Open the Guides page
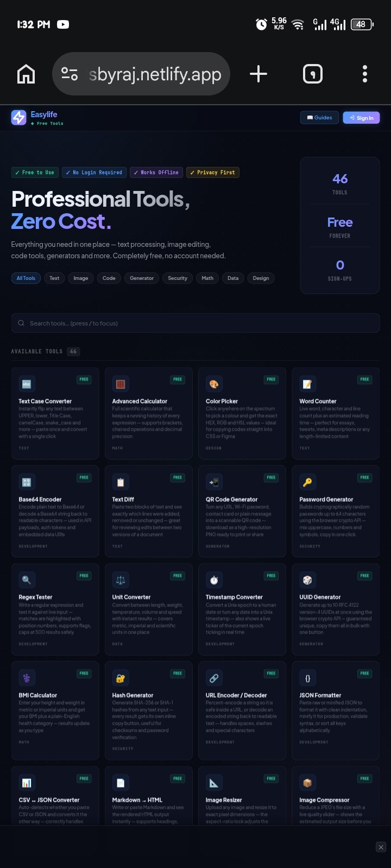 319,118
